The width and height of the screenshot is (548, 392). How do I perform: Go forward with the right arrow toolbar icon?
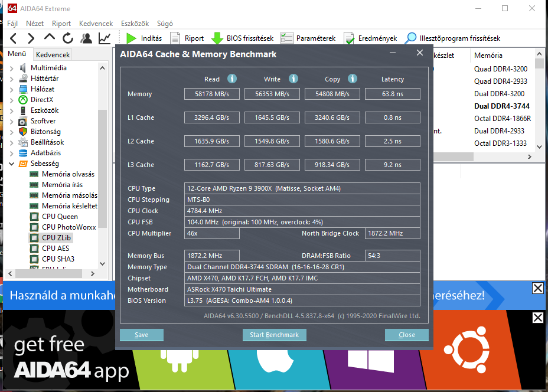coord(31,38)
